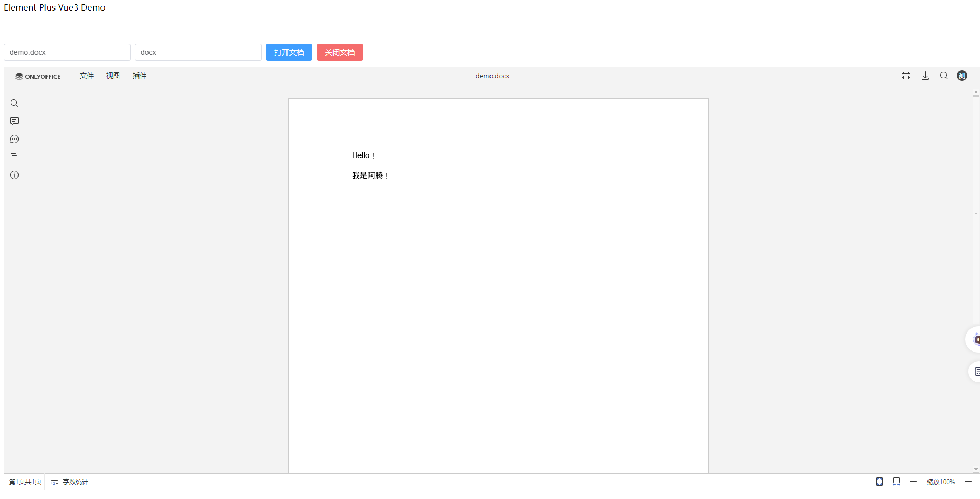
Task: Open the 缩放100% zoom level menu
Action: point(941,482)
